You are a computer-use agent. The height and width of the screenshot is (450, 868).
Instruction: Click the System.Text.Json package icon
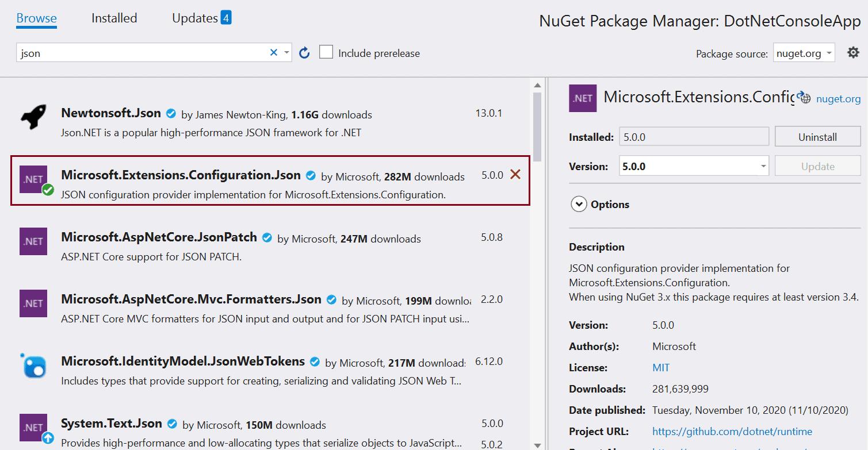[33, 428]
